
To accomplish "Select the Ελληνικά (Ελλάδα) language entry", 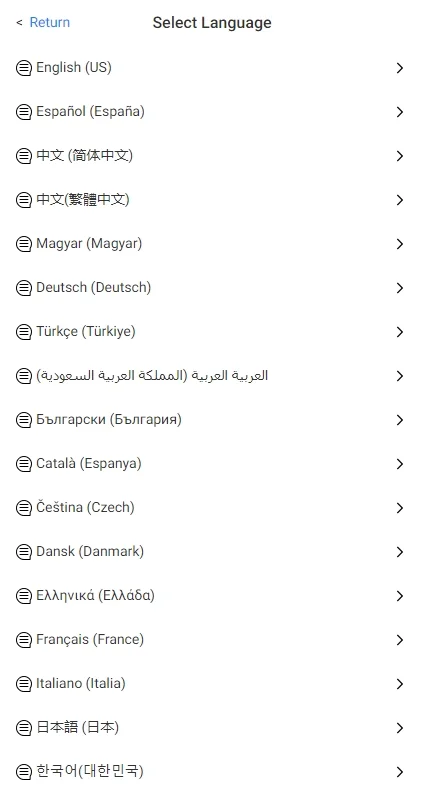I will tap(212, 595).
